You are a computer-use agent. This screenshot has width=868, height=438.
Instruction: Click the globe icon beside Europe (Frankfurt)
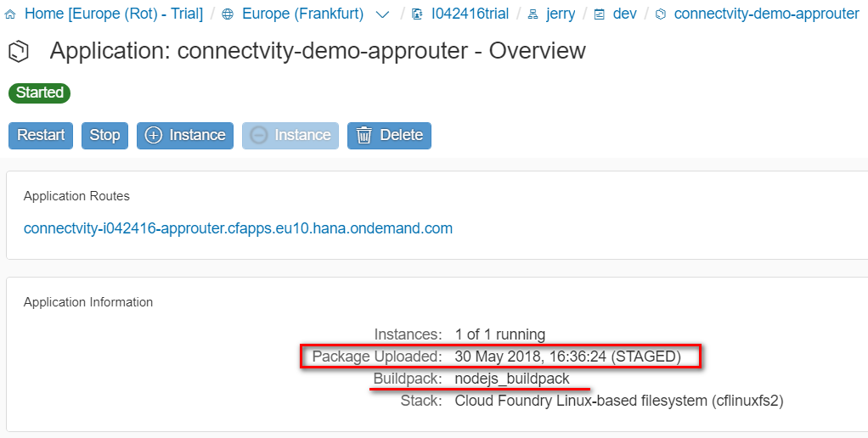coord(228,14)
